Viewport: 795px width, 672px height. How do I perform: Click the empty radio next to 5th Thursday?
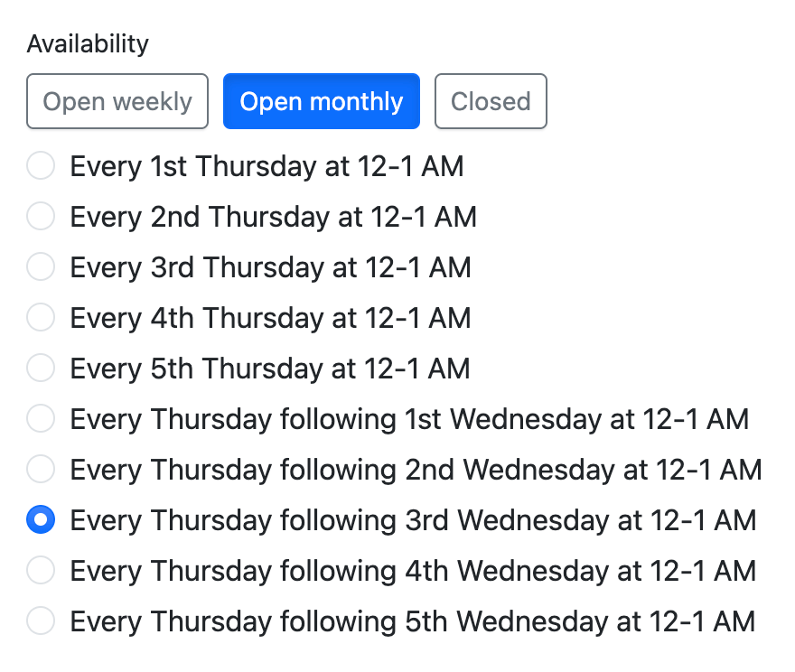point(41,368)
